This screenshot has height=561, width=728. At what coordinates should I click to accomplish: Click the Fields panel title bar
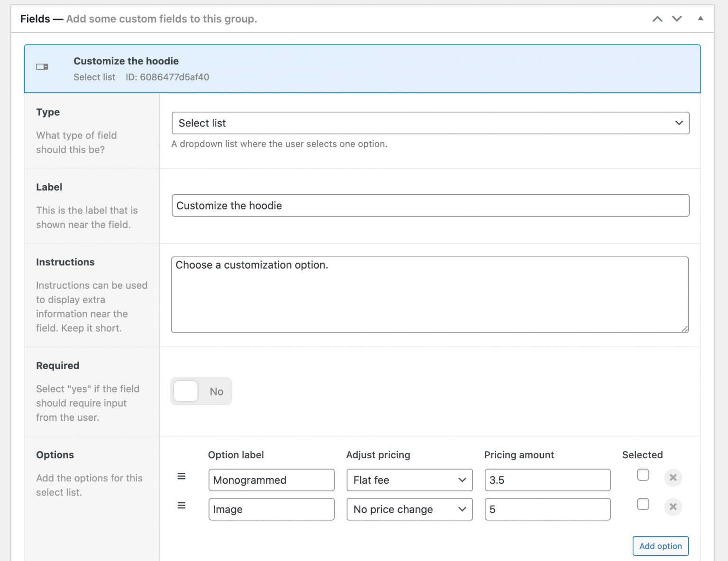click(142, 18)
